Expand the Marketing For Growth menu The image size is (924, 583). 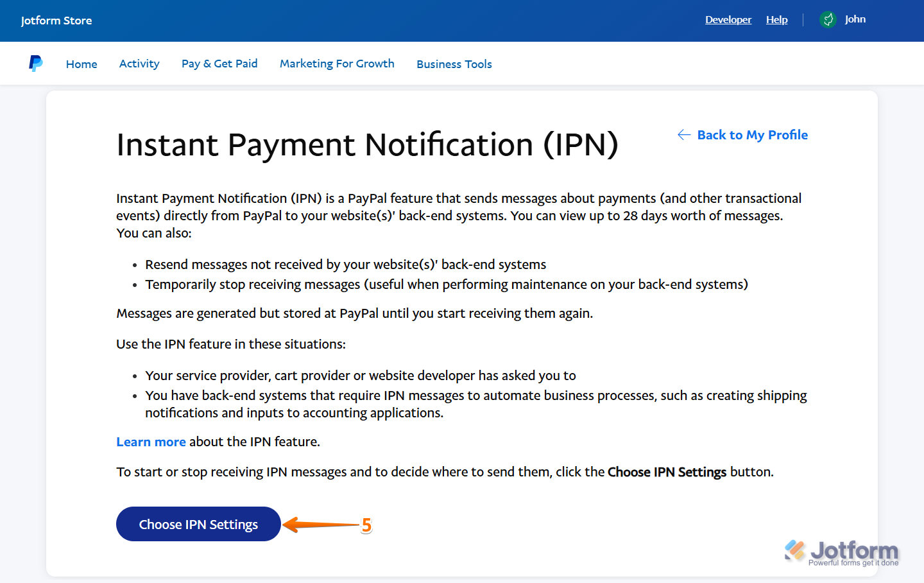point(337,63)
